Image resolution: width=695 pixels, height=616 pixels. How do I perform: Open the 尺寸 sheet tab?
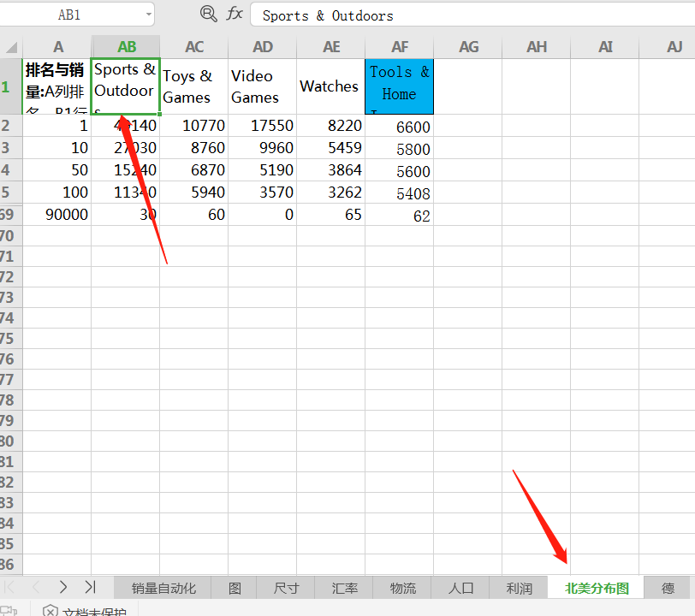(286, 588)
